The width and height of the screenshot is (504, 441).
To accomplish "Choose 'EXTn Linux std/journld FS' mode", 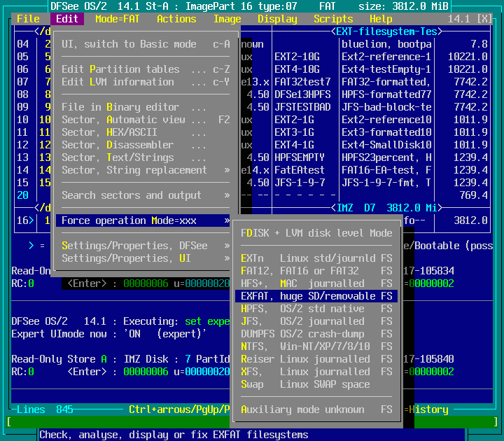I will tap(316, 258).
